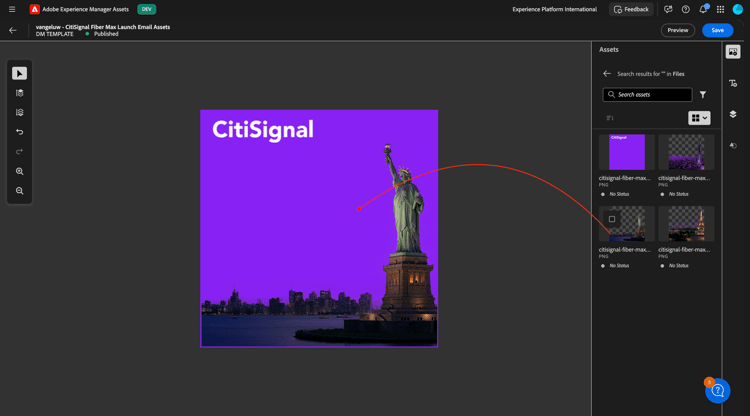750x416 pixels.
Task: Click the chat feedback icon beside Feedback
Action: [x=668, y=9]
